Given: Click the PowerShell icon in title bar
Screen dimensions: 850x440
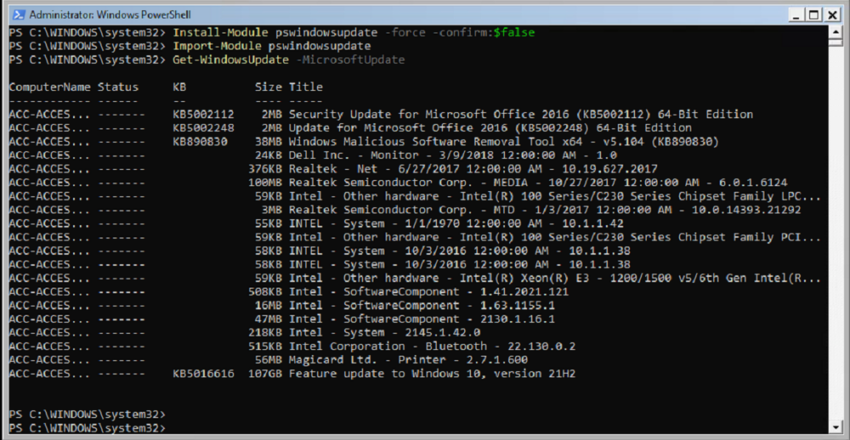Looking at the screenshot, I should coord(18,15).
